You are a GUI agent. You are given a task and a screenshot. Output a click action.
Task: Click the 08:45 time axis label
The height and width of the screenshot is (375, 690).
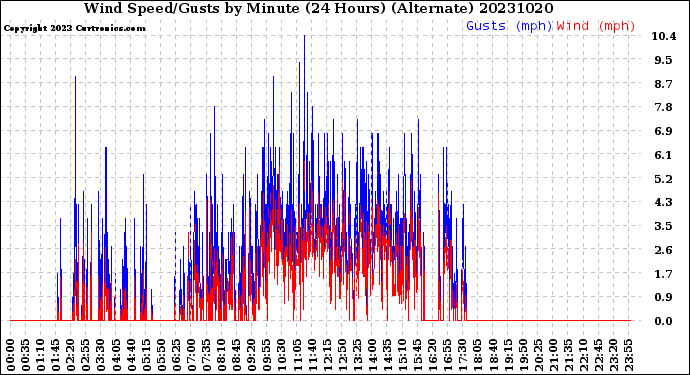[237, 354]
